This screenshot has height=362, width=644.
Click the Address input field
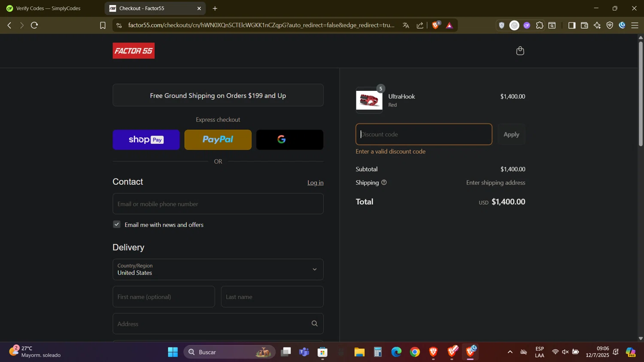point(218,324)
